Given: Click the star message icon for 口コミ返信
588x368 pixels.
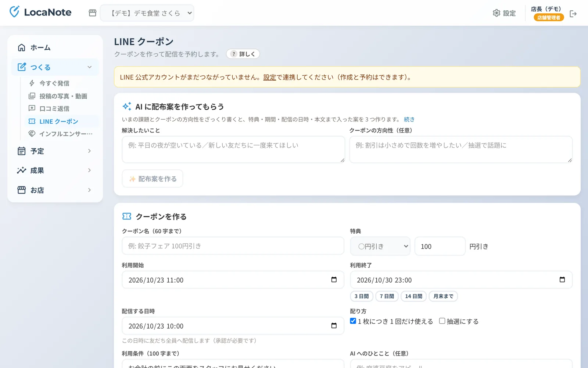Looking at the screenshot, I should click(x=32, y=108).
